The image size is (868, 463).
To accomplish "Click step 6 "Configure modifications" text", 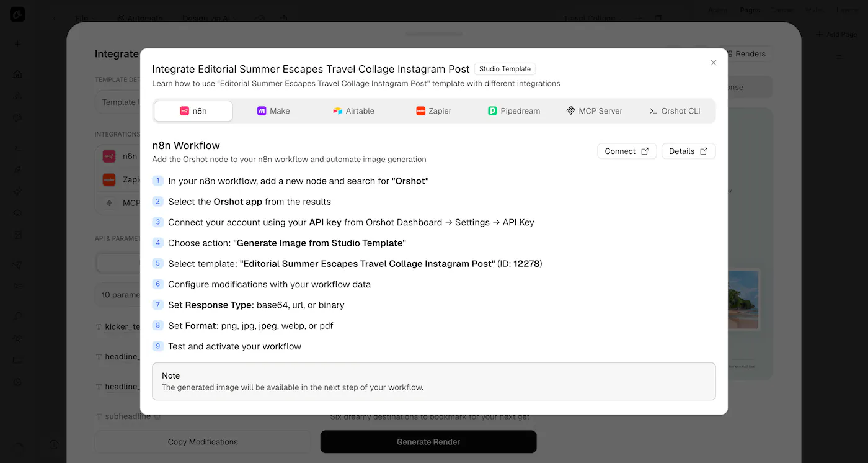I will (x=269, y=284).
